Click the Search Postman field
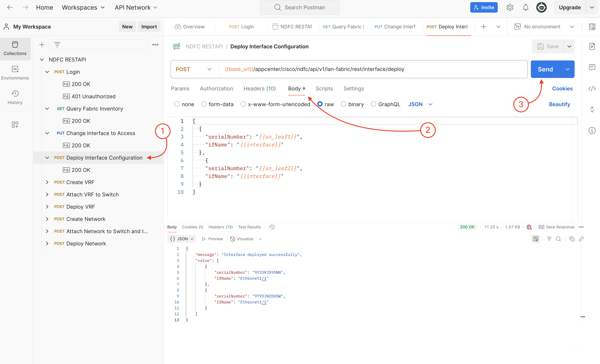The height and width of the screenshot is (364, 600). pyautogui.click(x=299, y=8)
